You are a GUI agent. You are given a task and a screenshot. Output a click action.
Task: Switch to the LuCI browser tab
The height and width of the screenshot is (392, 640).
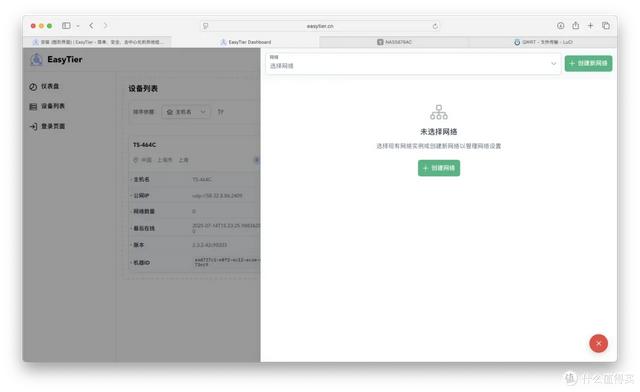tap(543, 42)
